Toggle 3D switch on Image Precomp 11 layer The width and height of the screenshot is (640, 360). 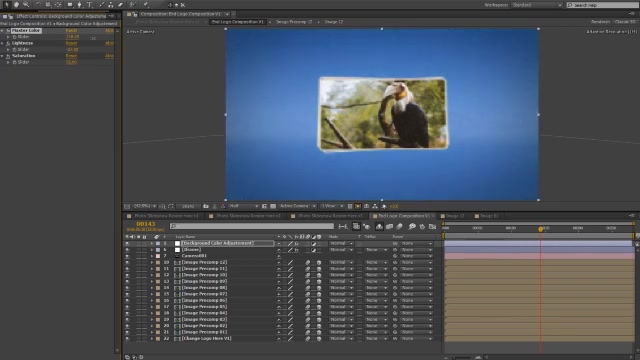click(x=319, y=269)
